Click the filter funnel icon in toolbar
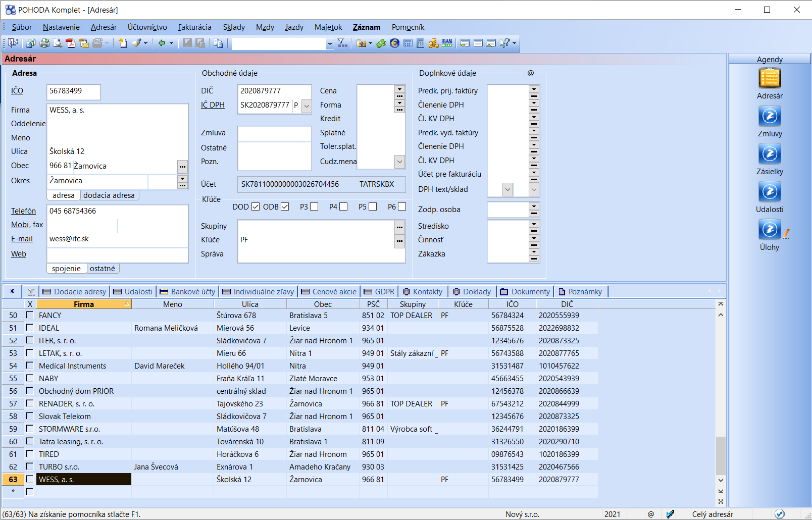 (x=342, y=43)
